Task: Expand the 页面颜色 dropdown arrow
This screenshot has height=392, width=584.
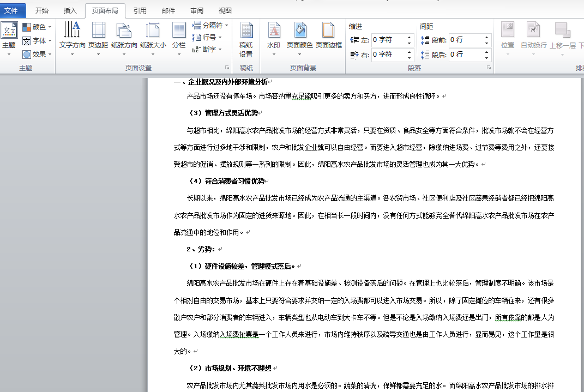Action: tap(299, 55)
